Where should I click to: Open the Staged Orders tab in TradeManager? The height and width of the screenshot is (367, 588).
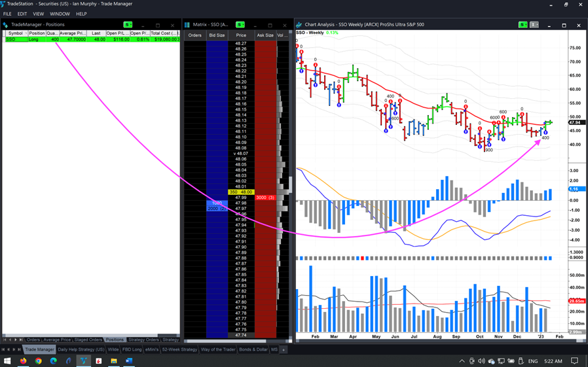pos(88,340)
